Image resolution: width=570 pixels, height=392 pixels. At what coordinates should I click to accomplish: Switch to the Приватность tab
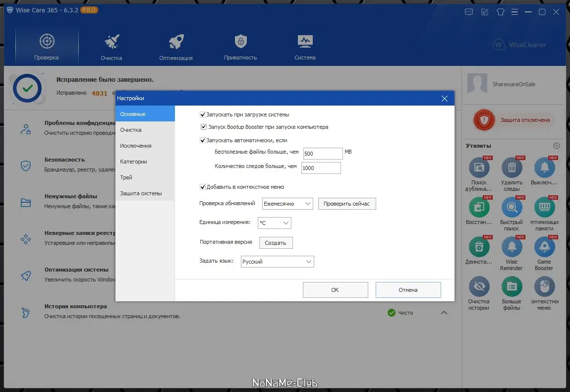point(240,46)
